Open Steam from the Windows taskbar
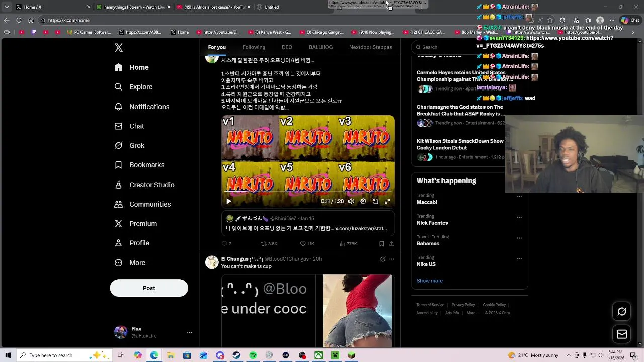The height and width of the screenshot is (362, 644). click(236, 355)
